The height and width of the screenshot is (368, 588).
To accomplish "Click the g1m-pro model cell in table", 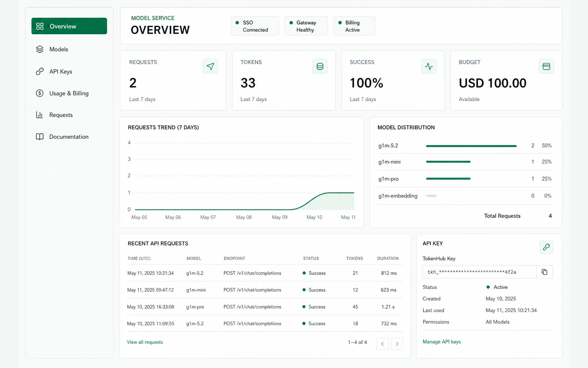I will pos(195,307).
